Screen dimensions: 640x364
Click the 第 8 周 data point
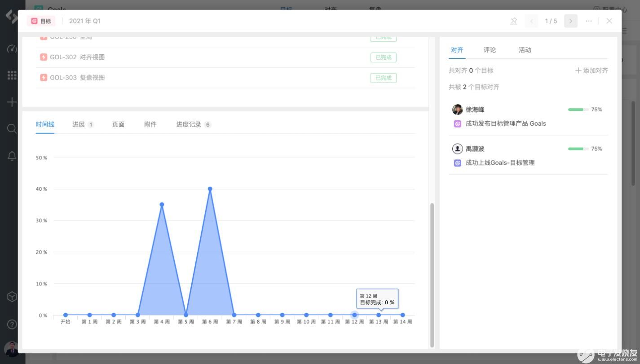[x=258, y=315]
